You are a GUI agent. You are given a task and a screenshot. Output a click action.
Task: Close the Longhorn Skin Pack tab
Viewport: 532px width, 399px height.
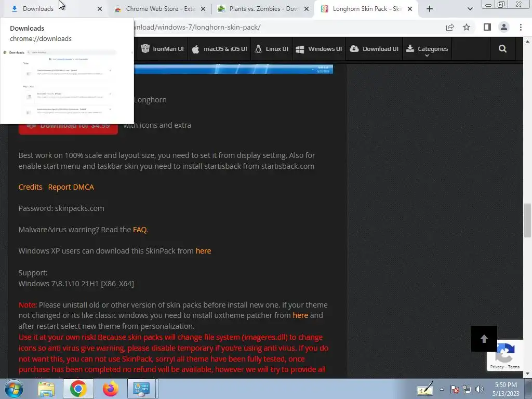(x=410, y=9)
